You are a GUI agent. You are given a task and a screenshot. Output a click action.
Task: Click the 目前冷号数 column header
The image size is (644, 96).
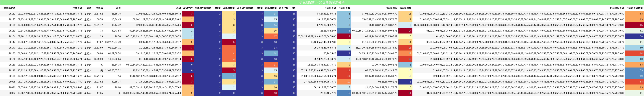click(x=344, y=8)
